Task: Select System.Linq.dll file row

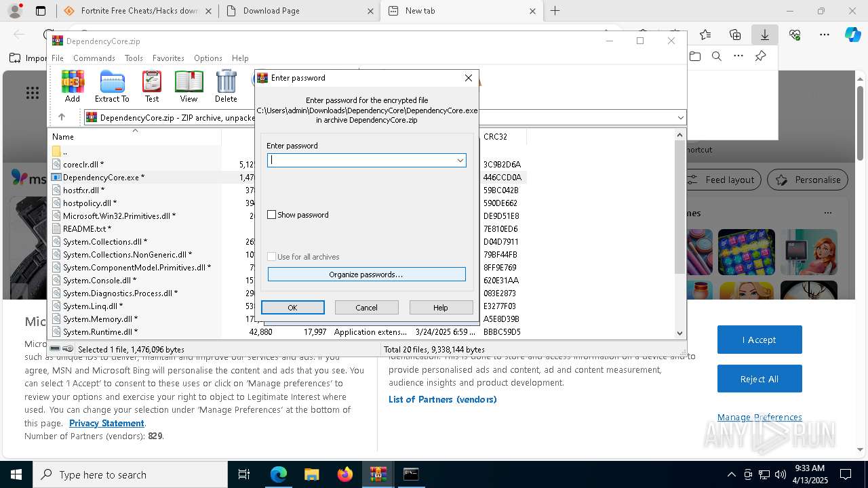Action: click(93, 306)
